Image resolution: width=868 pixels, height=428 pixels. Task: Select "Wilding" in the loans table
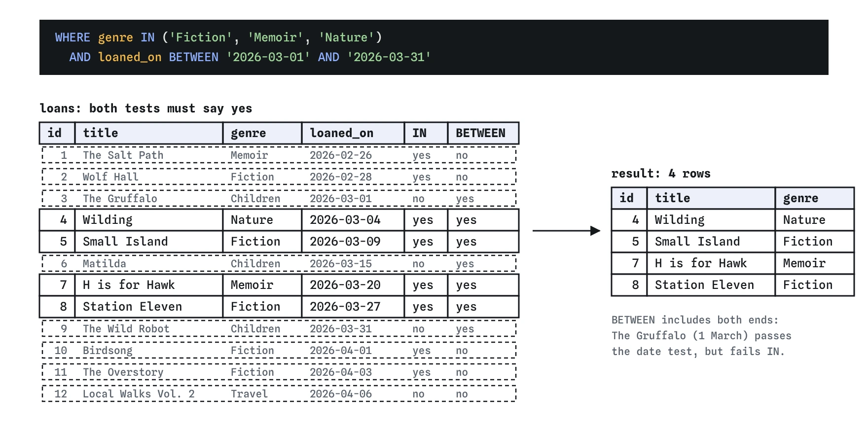(x=108, y=220)
